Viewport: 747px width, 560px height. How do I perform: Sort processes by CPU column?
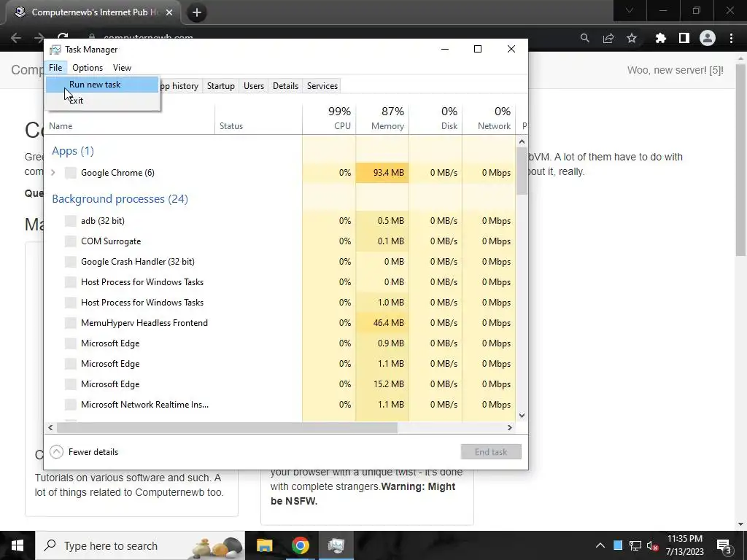pyautogui.click(x=329, y=119)
